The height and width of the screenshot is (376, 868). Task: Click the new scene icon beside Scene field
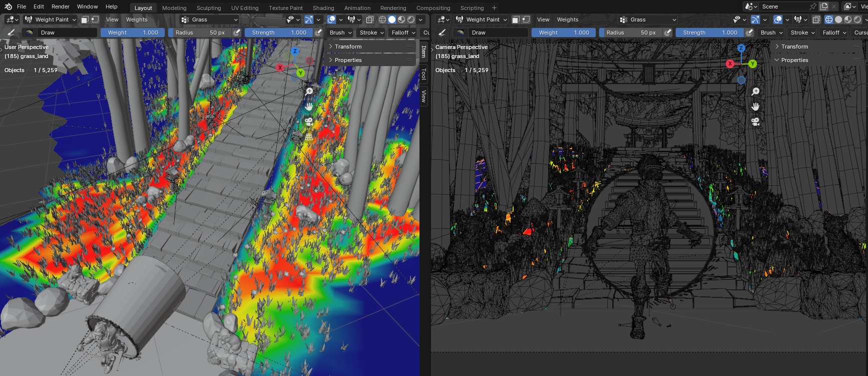[824, 7]
